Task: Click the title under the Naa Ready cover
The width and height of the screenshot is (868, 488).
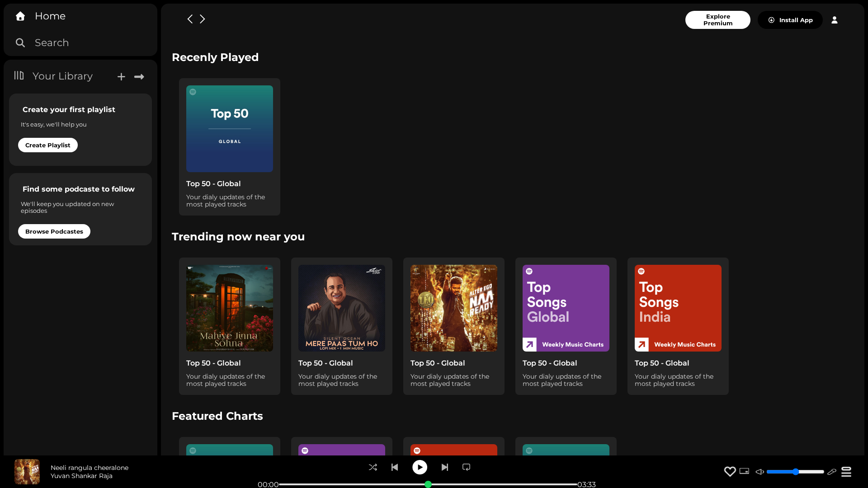Action: pos(438,363)
